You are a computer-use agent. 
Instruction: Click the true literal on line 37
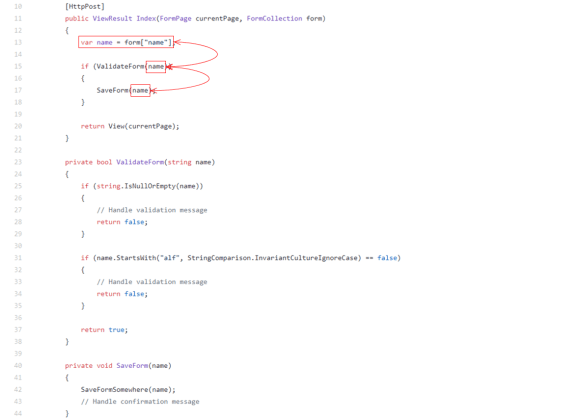[116, 330]
